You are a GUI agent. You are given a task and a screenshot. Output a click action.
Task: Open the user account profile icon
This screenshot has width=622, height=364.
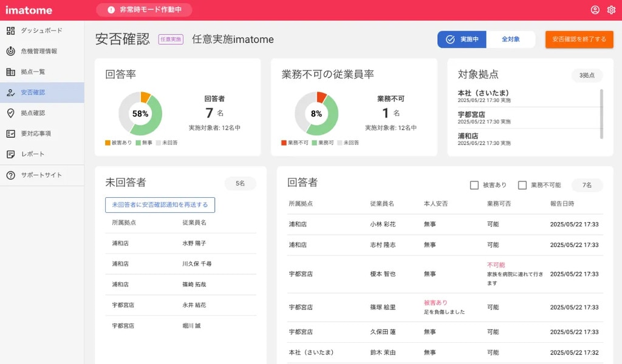click(595, 10)
